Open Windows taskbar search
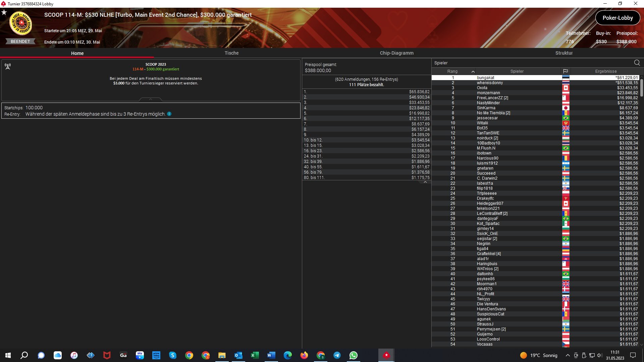Viewport: 644px width, 362px height. (24, 355)
